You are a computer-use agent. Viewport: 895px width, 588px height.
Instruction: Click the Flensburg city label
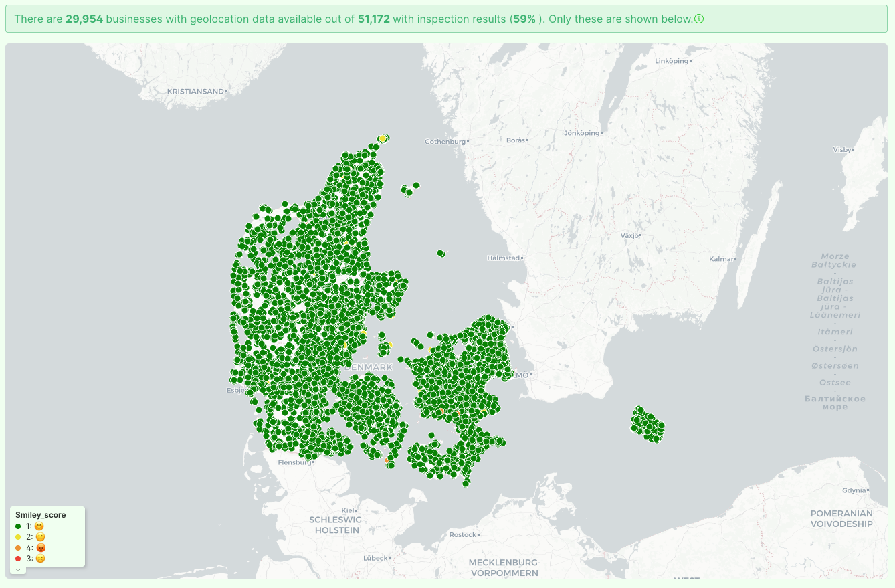pyautogui.click(x=294, y=462)
